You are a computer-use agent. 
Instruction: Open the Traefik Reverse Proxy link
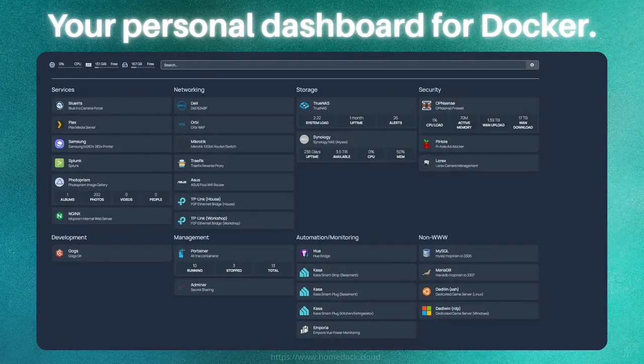click(x=234, y=163)
